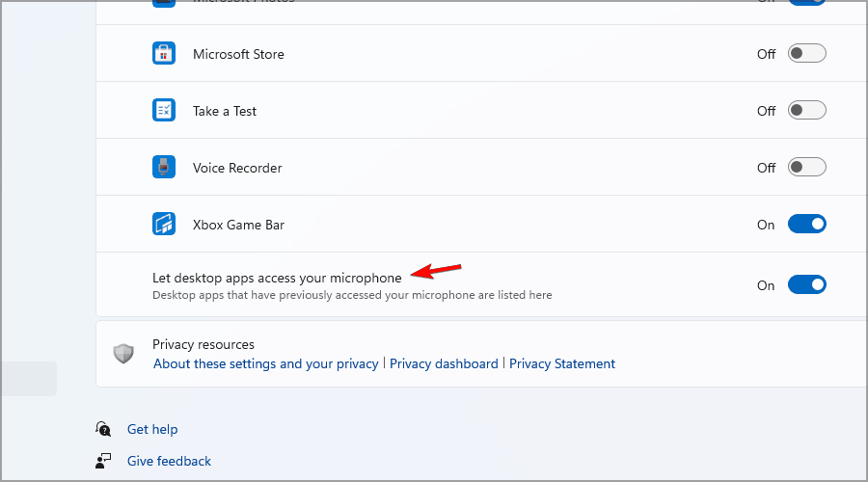Screen dimensions: 868x482
Task: Click the Privacy resources shield icon
Action: pyautogui.click(x=123, y=354)
